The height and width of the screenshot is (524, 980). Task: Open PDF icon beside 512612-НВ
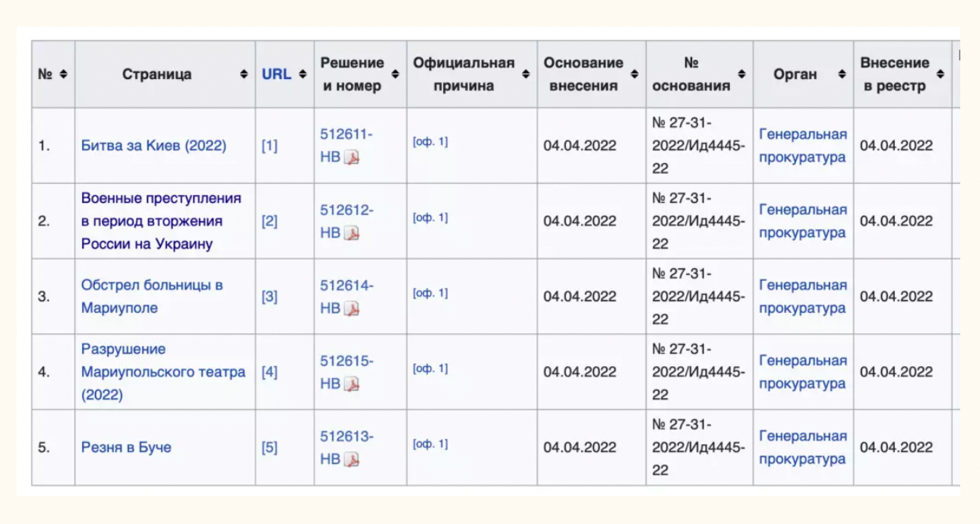(352, 233)
